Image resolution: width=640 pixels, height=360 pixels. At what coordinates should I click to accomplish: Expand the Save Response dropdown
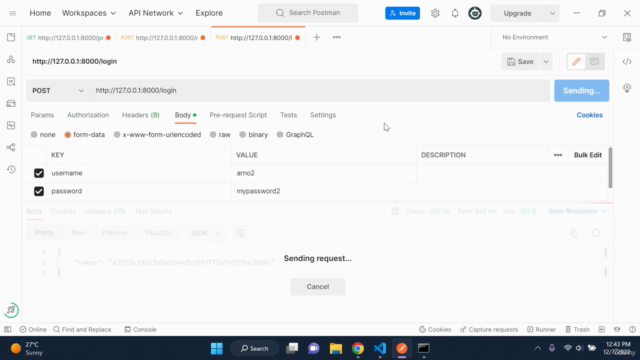click(604, 211)
